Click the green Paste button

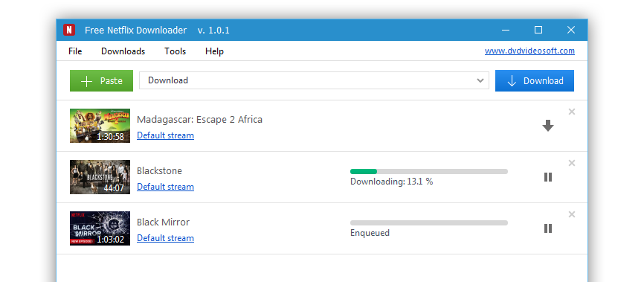coord(101,80)
